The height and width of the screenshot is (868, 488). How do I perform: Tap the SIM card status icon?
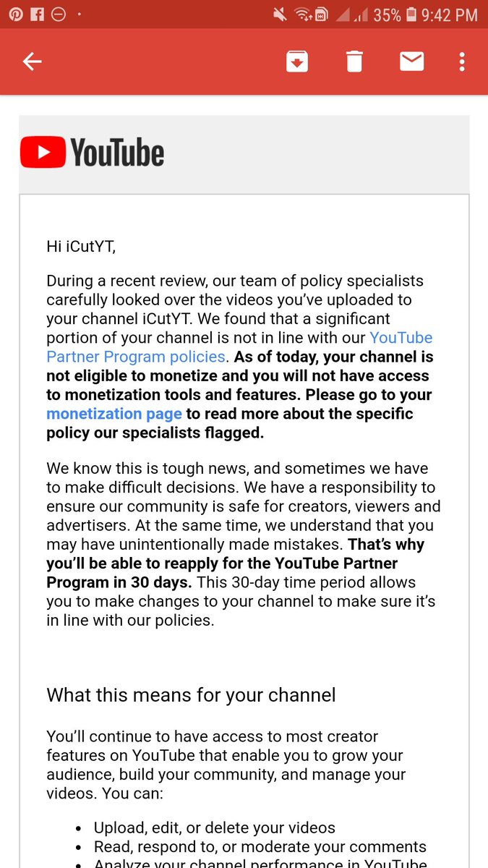point(321,14)
